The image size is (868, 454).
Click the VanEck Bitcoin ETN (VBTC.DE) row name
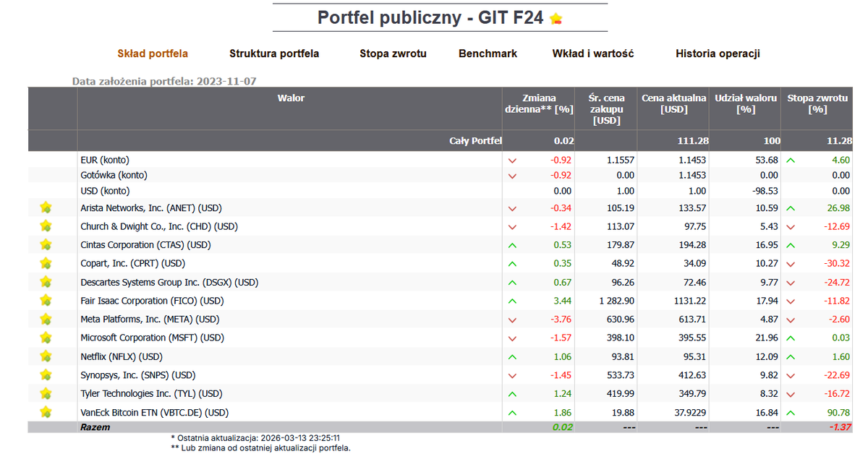click(x=154, y=412)
